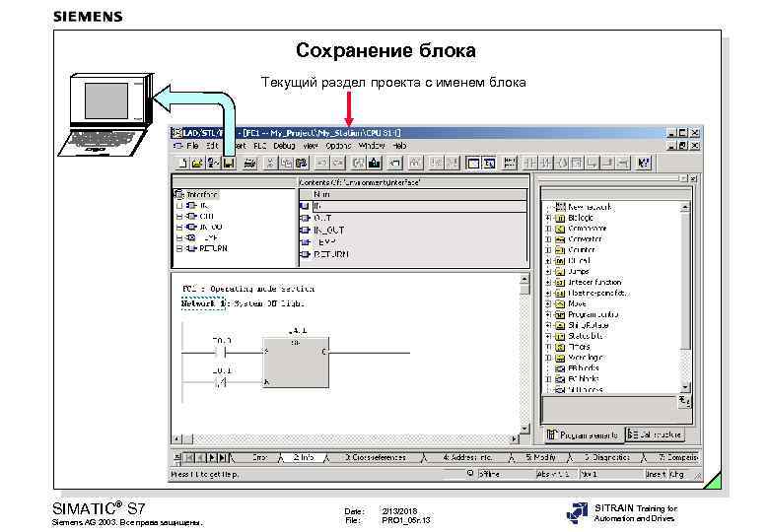This screenshot has width=769, height=532.
Task: Open the PLC menu
Action: [260, 146]
